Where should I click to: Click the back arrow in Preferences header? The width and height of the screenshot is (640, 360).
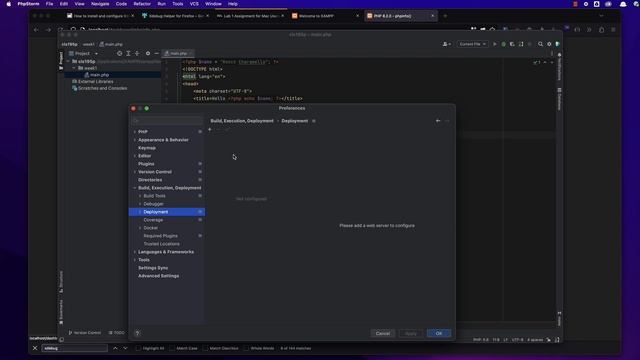pyautogui.click(x=438, y=121)
